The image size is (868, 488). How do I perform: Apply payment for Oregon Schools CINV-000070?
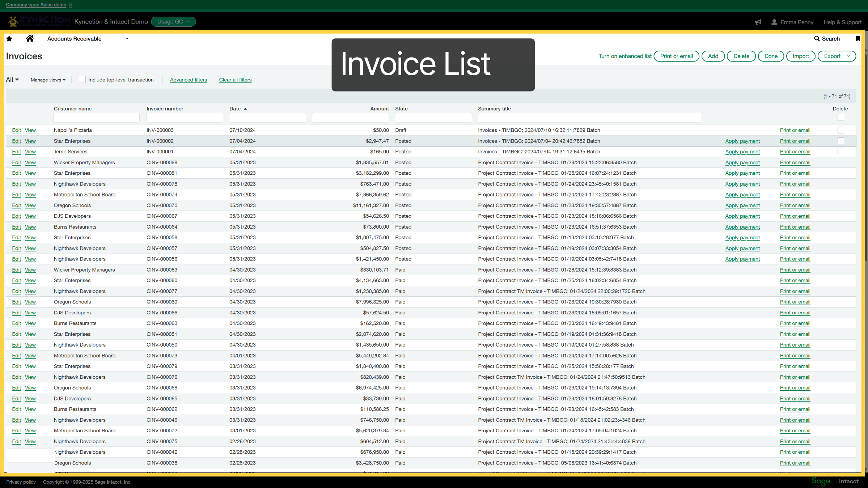click(x=742, y=205)
